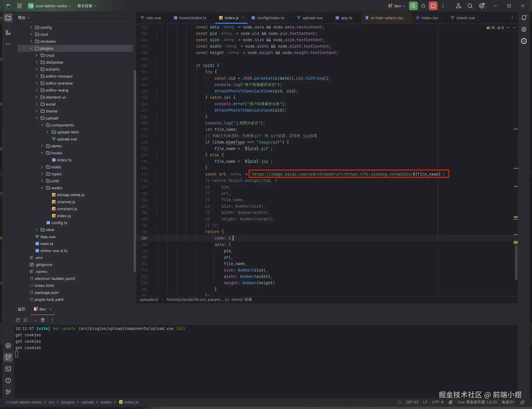
Task: Click the Debug bug icon in toolbar
Action: [423, 6]
